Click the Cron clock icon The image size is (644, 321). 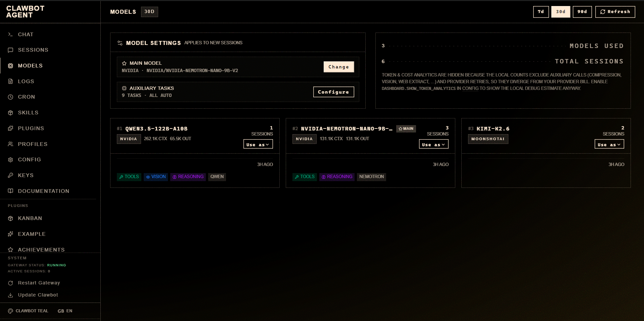[x=10, y=97]
